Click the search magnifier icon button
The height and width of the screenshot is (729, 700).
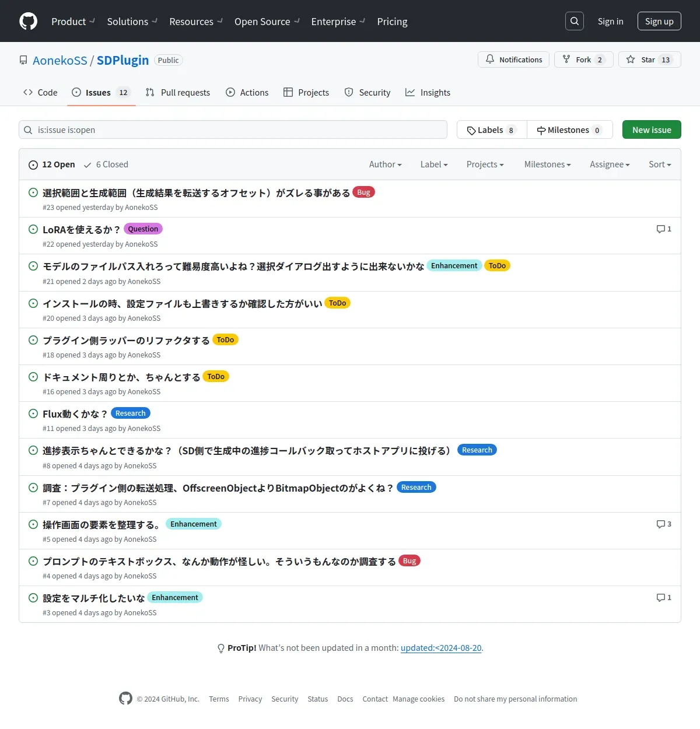tap(575, 21)
